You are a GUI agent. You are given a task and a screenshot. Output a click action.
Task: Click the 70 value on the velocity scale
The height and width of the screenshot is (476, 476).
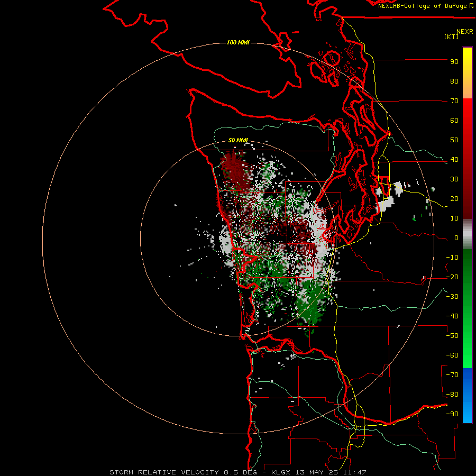click(454, 101)
